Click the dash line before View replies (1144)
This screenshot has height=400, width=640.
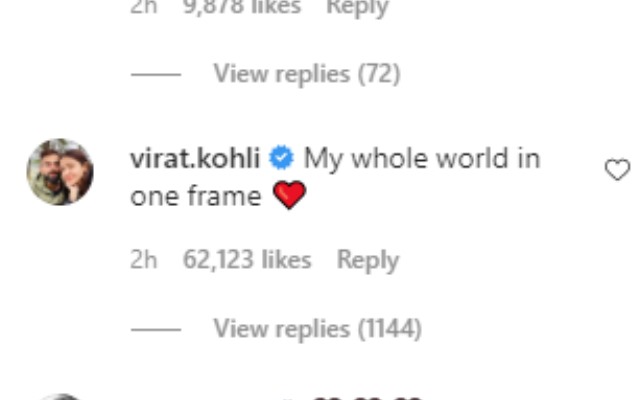pyautogui.click(x=156, y=329)
